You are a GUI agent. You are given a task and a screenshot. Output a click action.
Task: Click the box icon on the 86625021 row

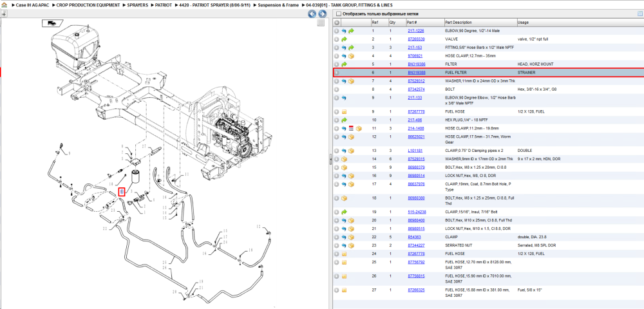click(x=351, y=137)
